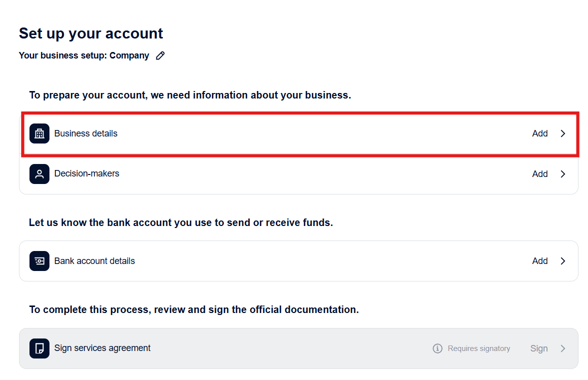Click Add for Business details
Viewport: 588px width, 380px height.
540,133
